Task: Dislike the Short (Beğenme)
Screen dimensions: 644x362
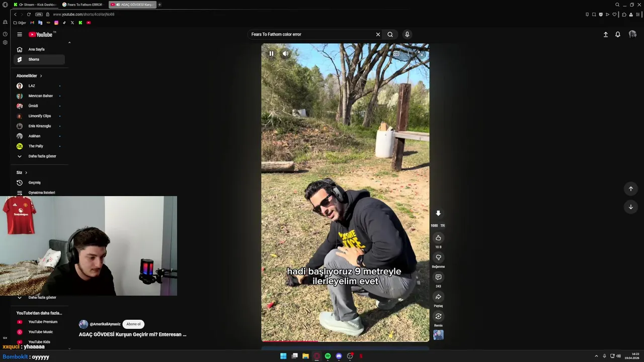Action: [438, 257]
